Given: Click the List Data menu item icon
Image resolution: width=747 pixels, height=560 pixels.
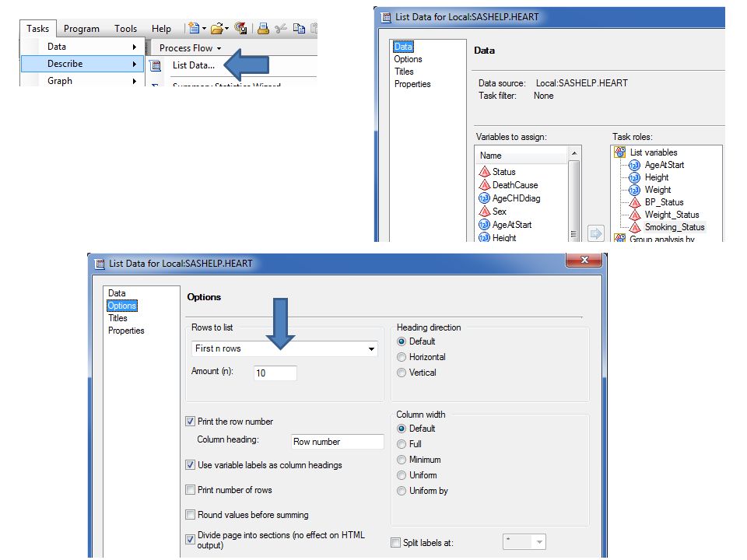Looking at the screenshot, I should pos(156,65).
